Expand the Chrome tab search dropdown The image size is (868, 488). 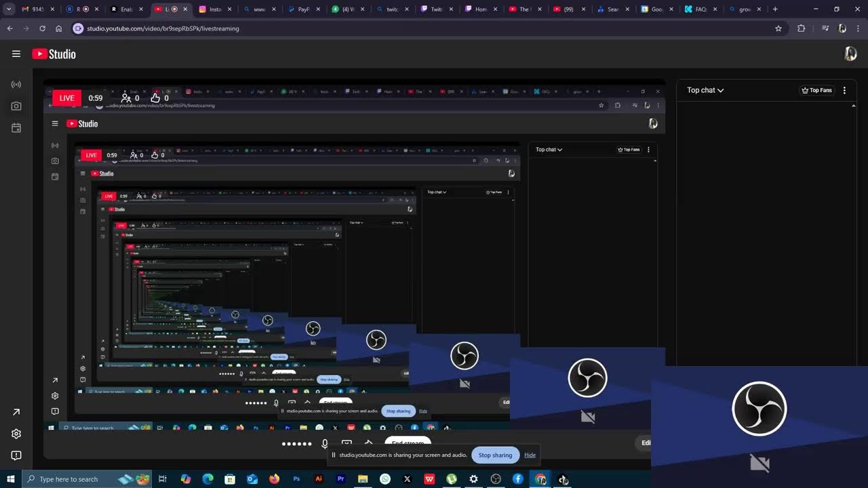[8, 9]
